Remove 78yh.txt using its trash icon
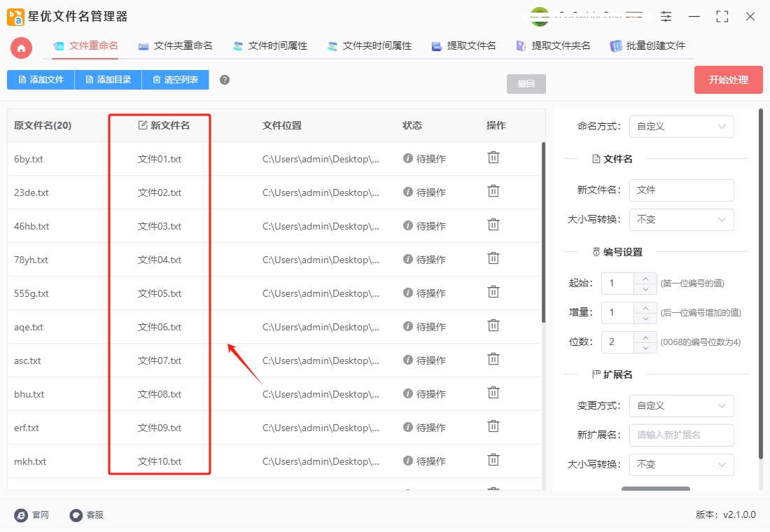Screen dimensions: 770x532 pos(493,258)
